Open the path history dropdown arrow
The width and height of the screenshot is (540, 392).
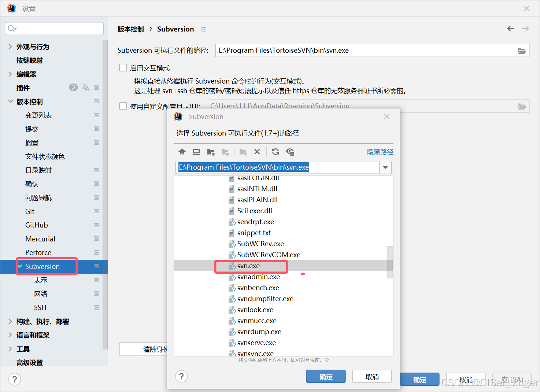tap(385, 167)
